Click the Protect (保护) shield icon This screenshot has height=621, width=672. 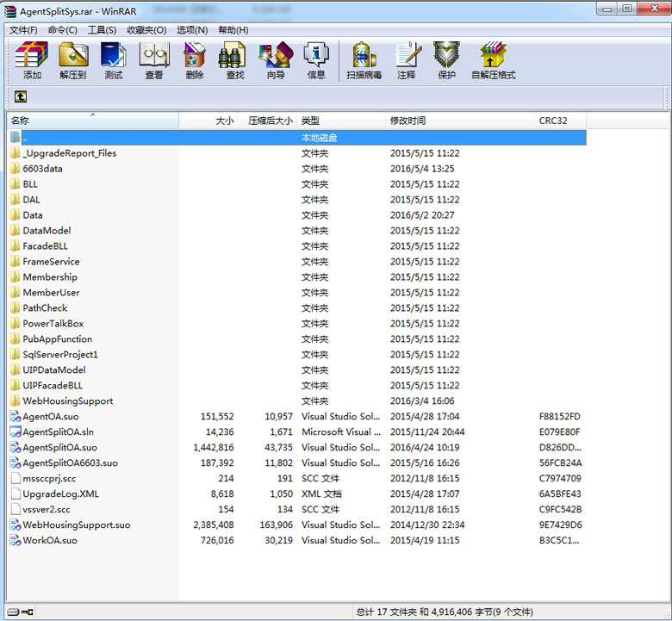pyautogui.click(x=446, y=60)
